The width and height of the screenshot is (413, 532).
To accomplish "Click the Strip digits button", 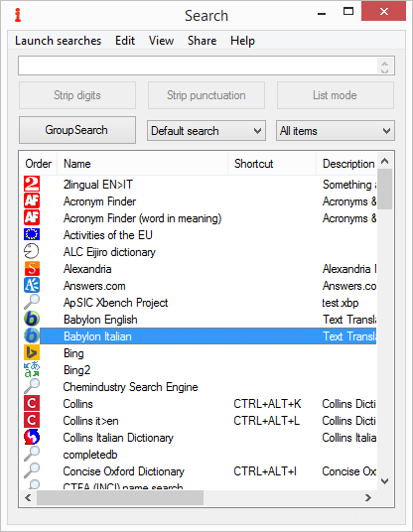I will [77, 95].
